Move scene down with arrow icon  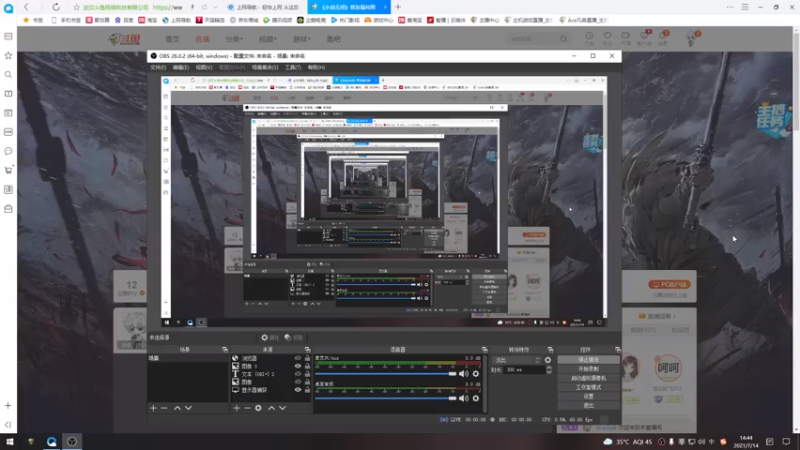(188, 408)
